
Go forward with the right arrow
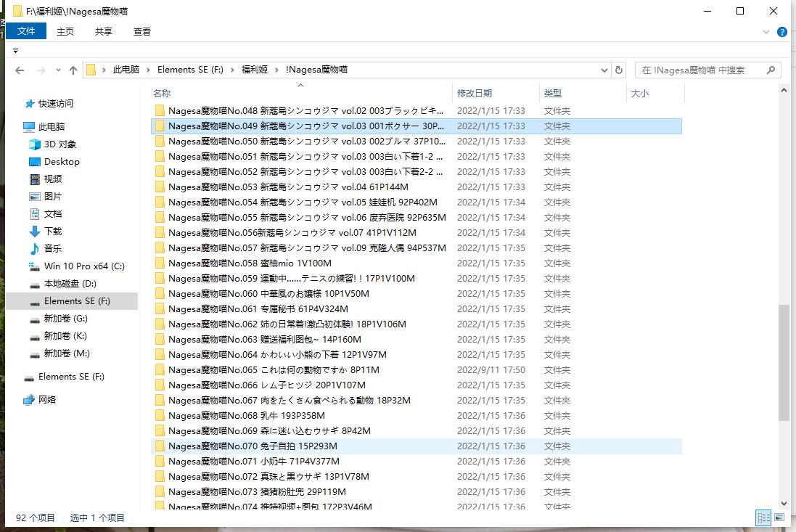click(41, 70)
